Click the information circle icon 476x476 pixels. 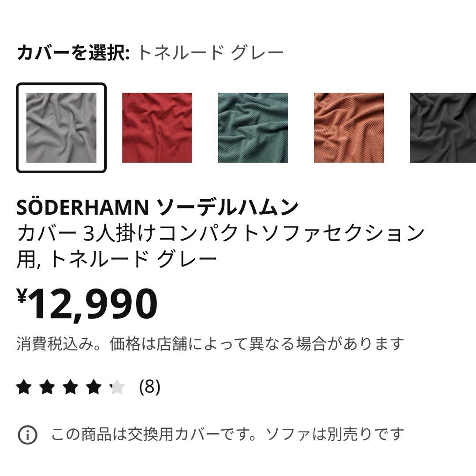point(27,435)
